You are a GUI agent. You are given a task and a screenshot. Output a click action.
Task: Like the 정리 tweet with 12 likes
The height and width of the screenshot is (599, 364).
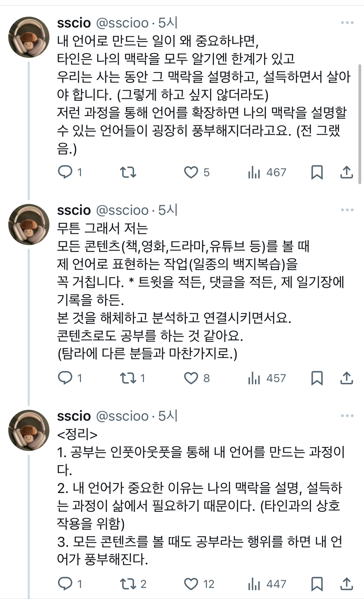(191, 584)
